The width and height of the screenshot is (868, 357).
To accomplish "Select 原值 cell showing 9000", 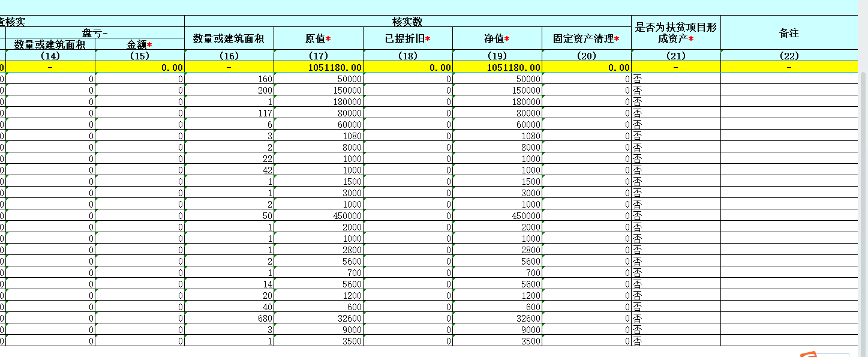I will pos(319,329).
